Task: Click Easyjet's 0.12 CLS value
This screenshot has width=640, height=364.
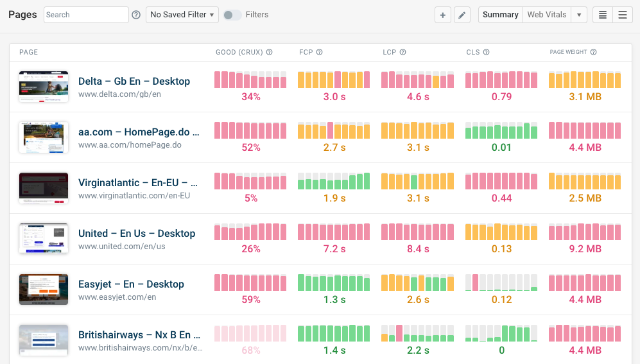Action: (x=501, y=300)
